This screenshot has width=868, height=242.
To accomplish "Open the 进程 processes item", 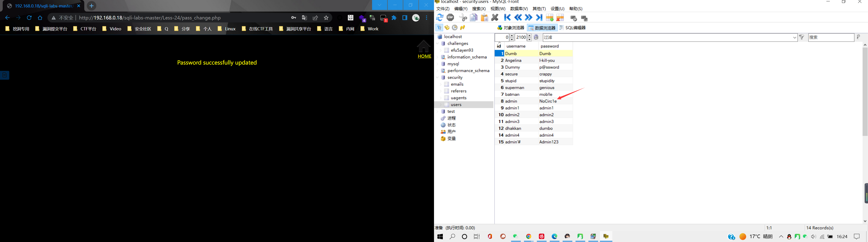I will pos(451,118).
